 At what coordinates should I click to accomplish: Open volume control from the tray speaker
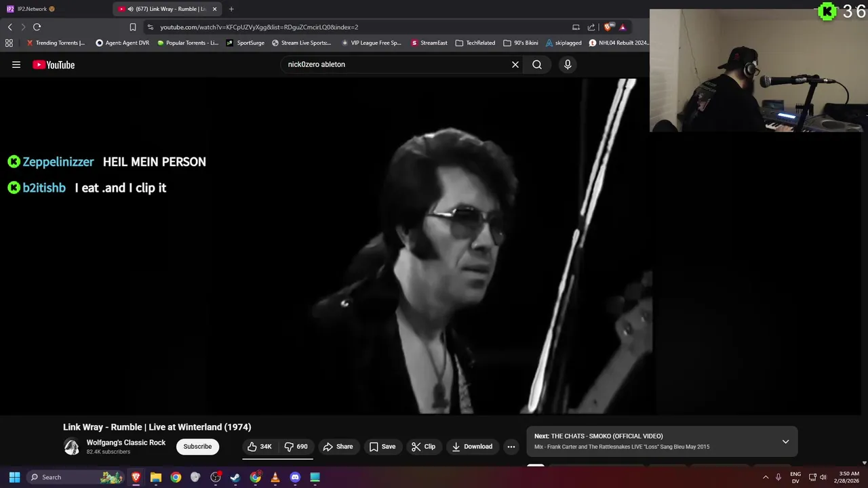pyautogui.click(x=823, y=477)
